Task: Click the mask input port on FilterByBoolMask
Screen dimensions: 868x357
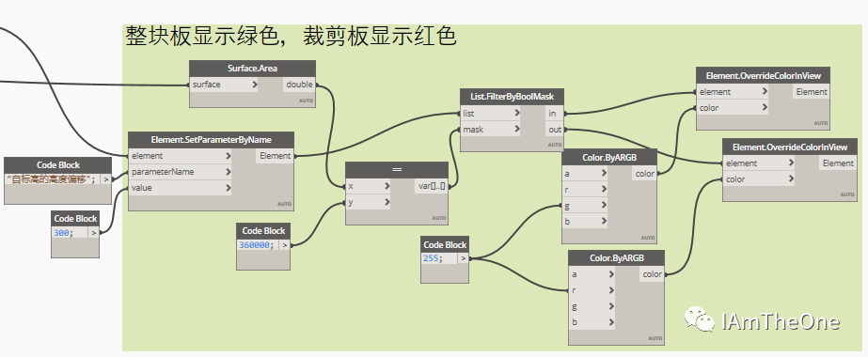Action: click(491, 130)
